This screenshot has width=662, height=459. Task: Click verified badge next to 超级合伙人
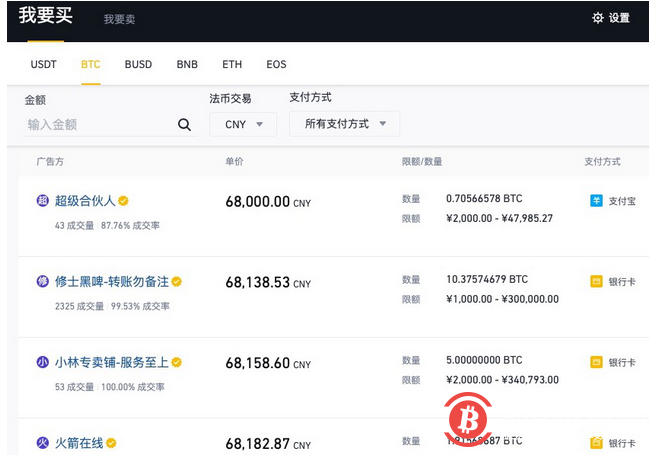(124, 201)
